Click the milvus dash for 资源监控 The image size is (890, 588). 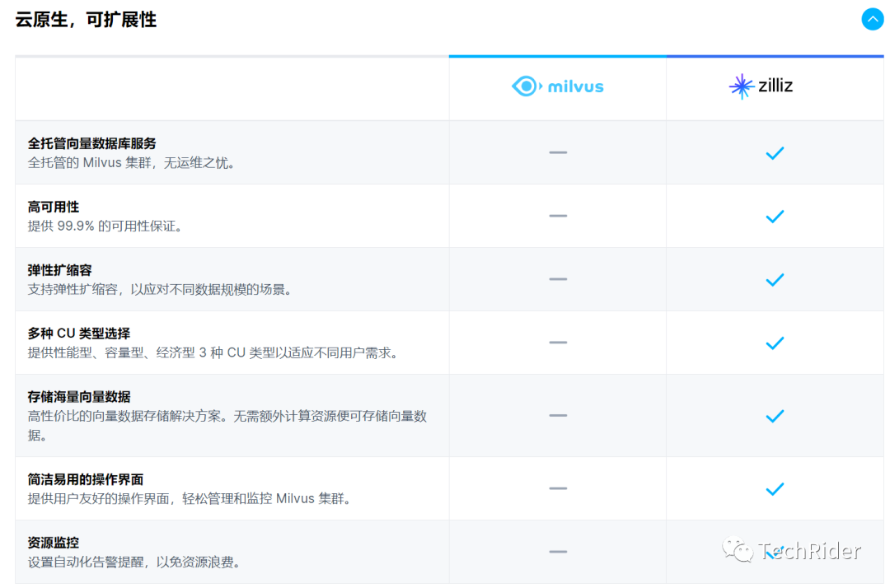point(558,552)
